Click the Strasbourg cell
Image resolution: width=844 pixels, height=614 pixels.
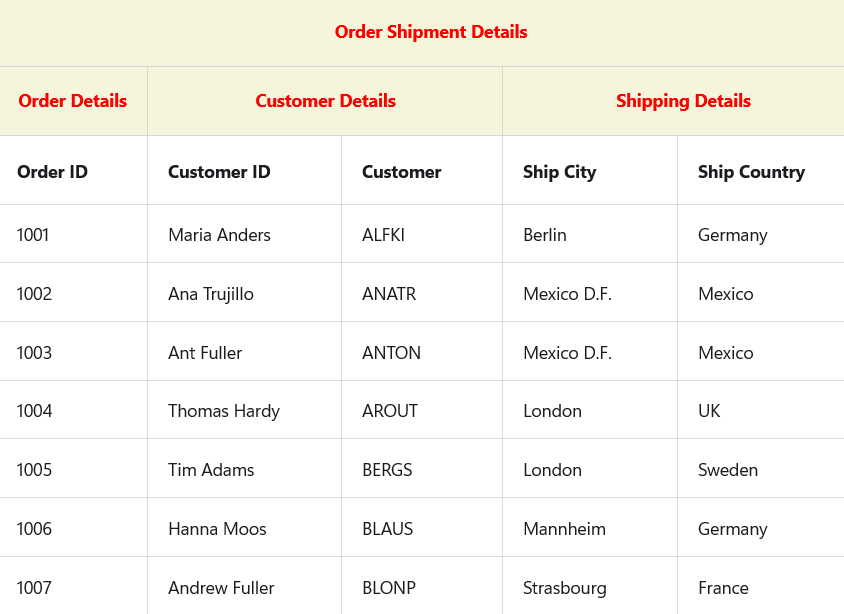point(565,588)
